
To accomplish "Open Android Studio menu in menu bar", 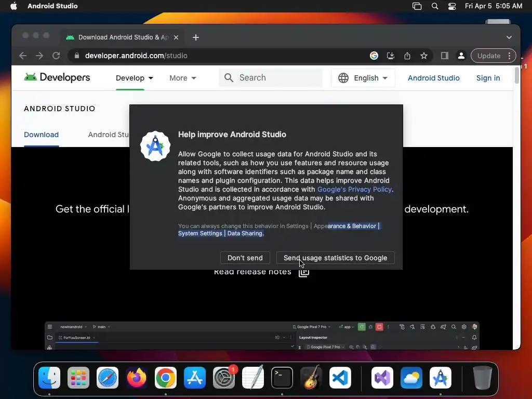I will click(52, 6).
